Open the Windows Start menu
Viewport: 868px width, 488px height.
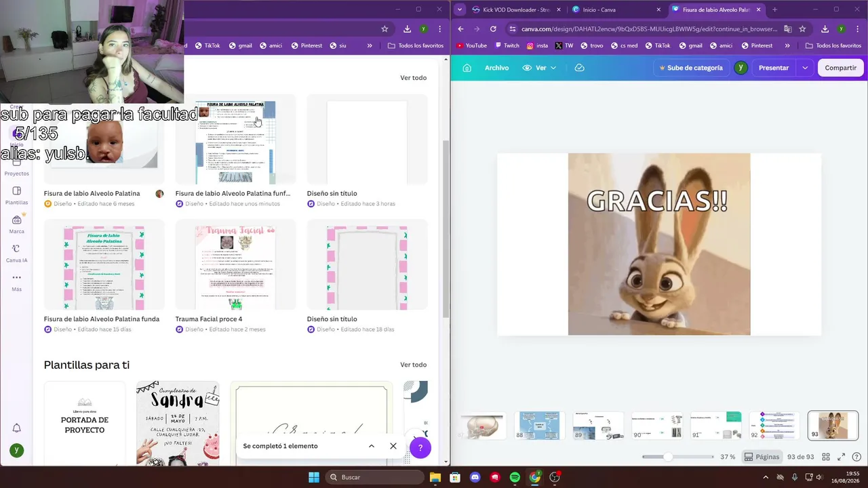[x=314, y=477]
